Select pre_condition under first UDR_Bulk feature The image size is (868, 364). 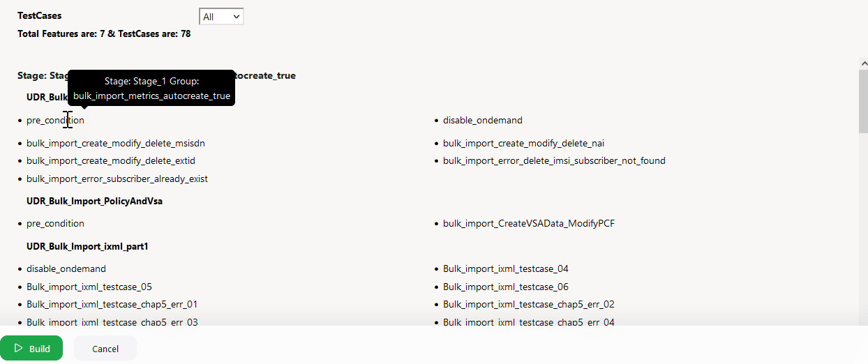point(55,121)
